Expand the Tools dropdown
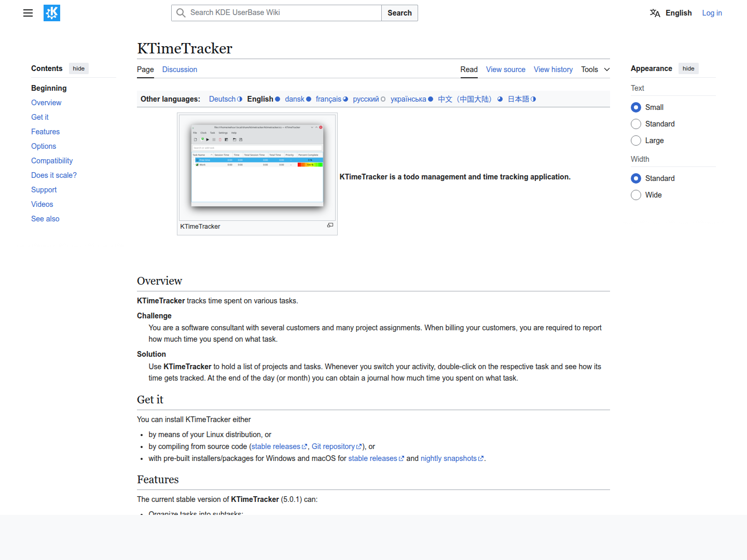The height and width of the screenshot is (560, 747). point(596,69)
